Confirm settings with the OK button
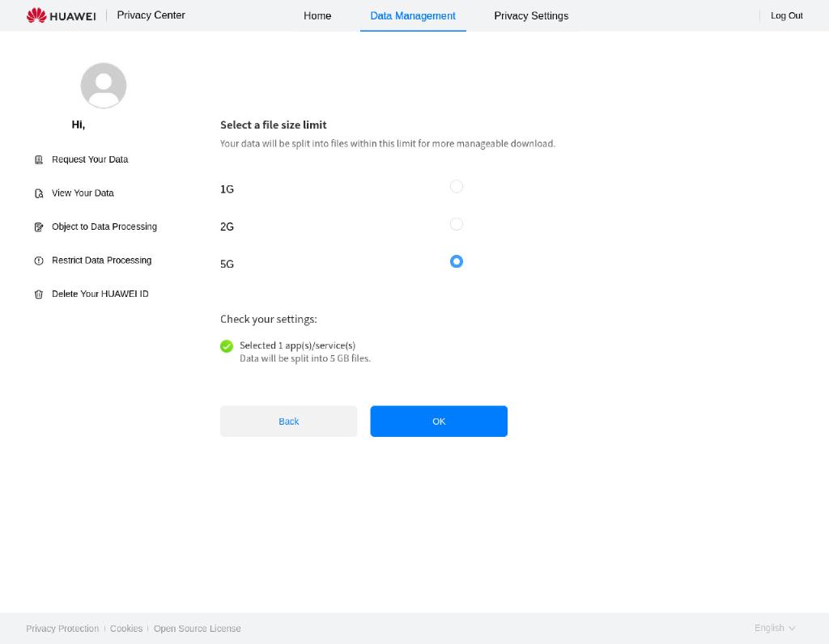The width and height of the screenshot is (829, 644). (439, 421)
